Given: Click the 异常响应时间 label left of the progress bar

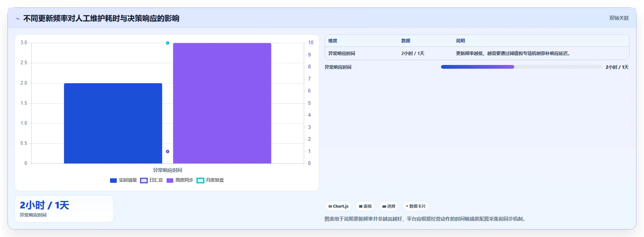Looking at the screenshot, I should tap(338, 67).
